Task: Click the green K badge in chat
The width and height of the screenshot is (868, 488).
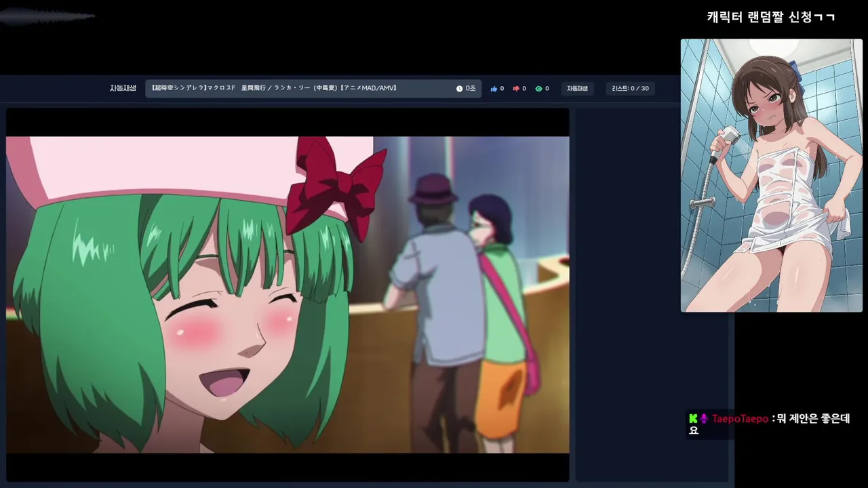Action: [x=693, y=419]
